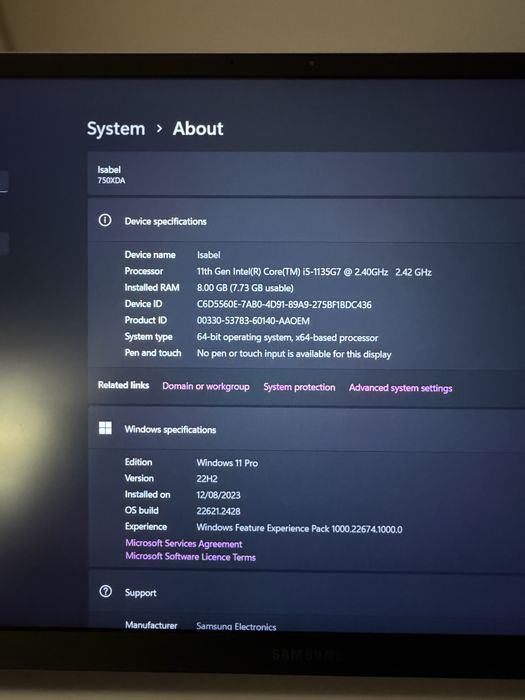Click the Product ID label

point(146,320)
